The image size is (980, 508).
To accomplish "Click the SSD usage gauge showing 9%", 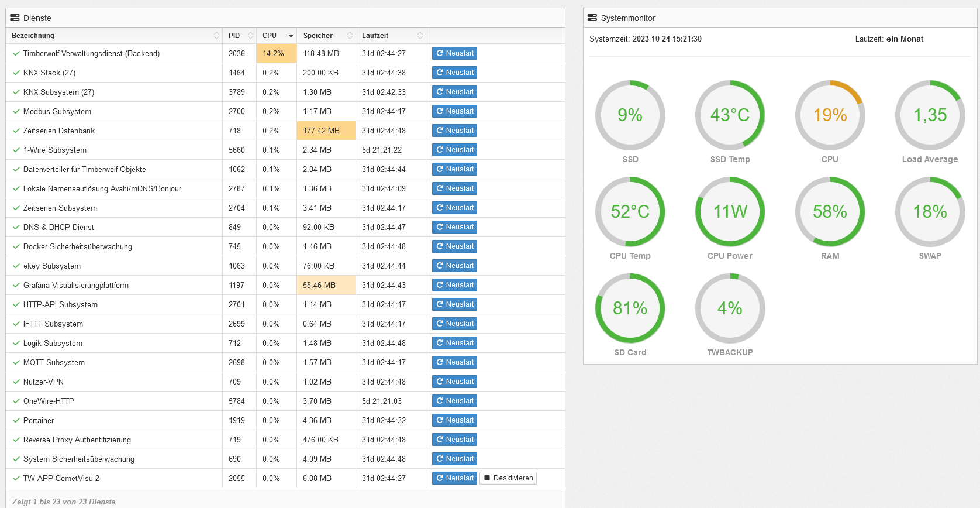I will [630, 115].
